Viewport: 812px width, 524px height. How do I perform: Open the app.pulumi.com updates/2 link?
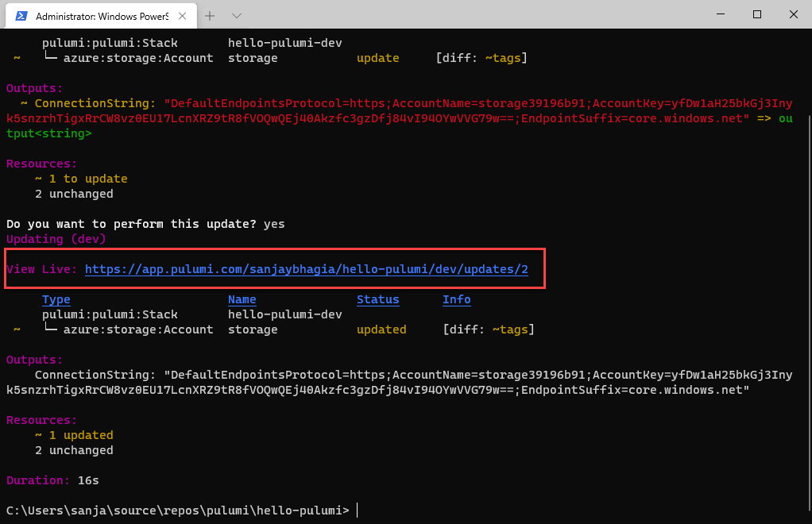(307, 269)
